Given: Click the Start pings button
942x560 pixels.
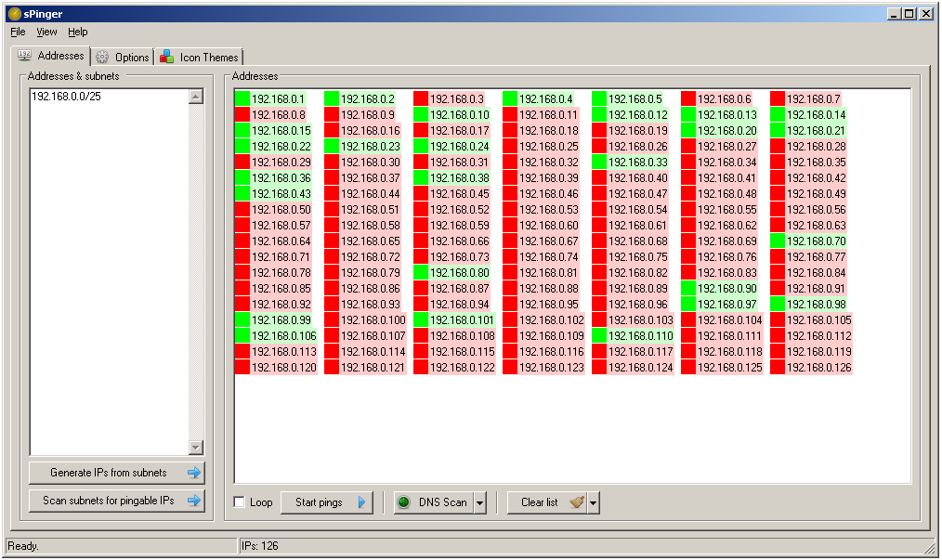Looking at the screenshot, I should [326, 502].
